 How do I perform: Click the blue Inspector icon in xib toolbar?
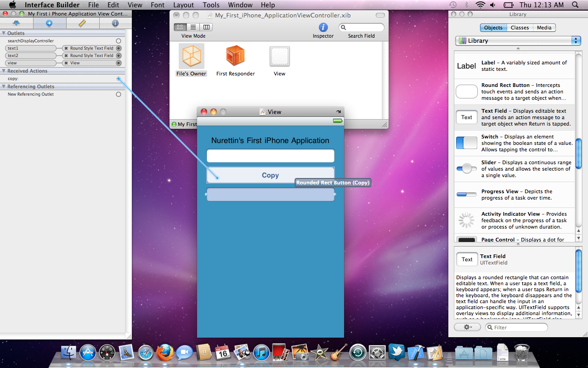[323, 28]
